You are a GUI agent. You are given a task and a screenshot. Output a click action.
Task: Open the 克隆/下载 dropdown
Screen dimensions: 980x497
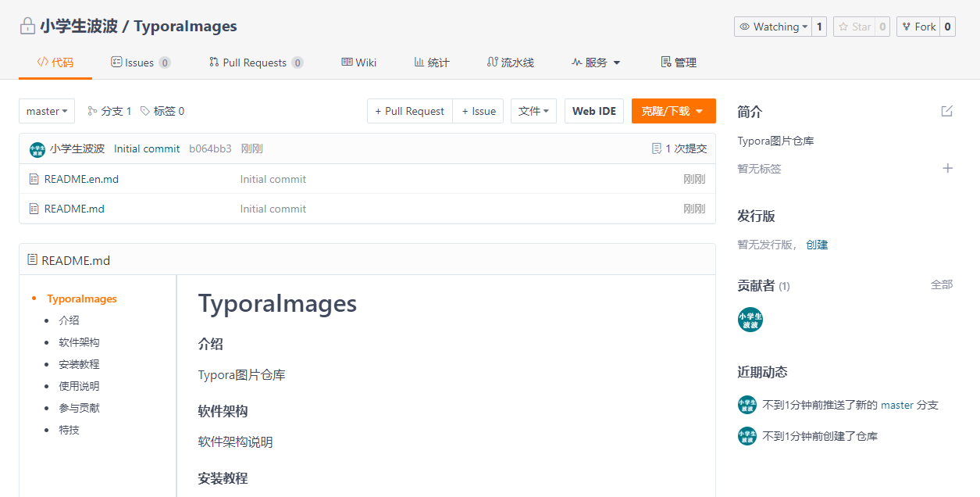pos(673,111)
